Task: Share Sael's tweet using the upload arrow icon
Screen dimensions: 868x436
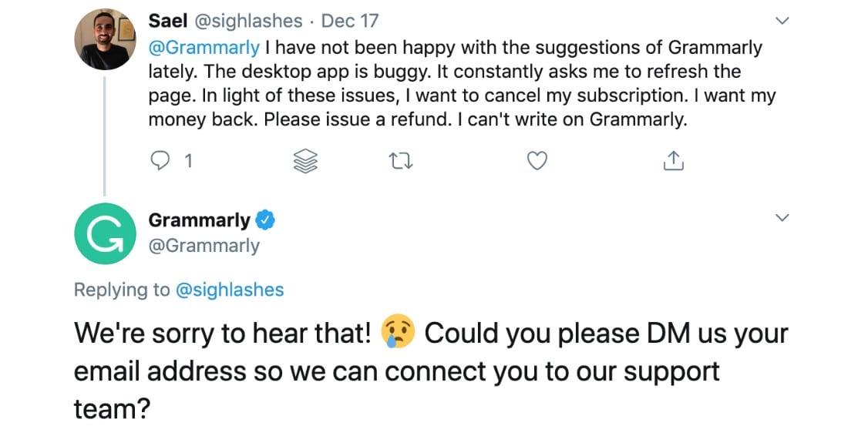Action: click(x=673, y=160)
